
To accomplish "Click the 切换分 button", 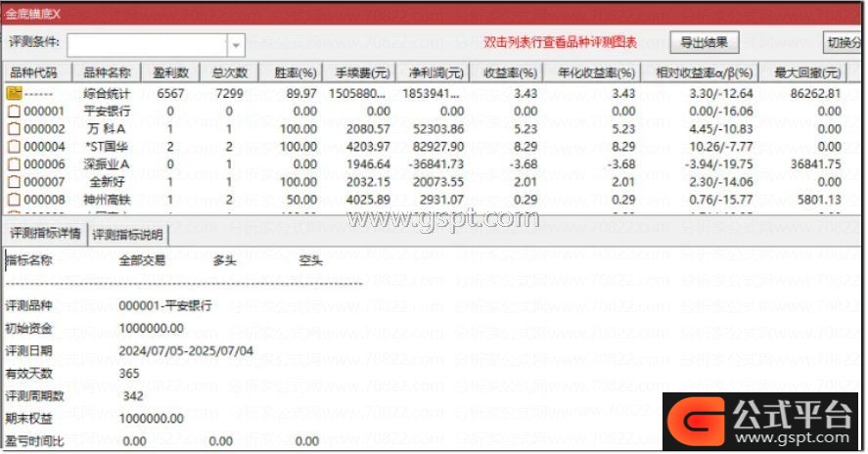I will click(x=845, y=42).
